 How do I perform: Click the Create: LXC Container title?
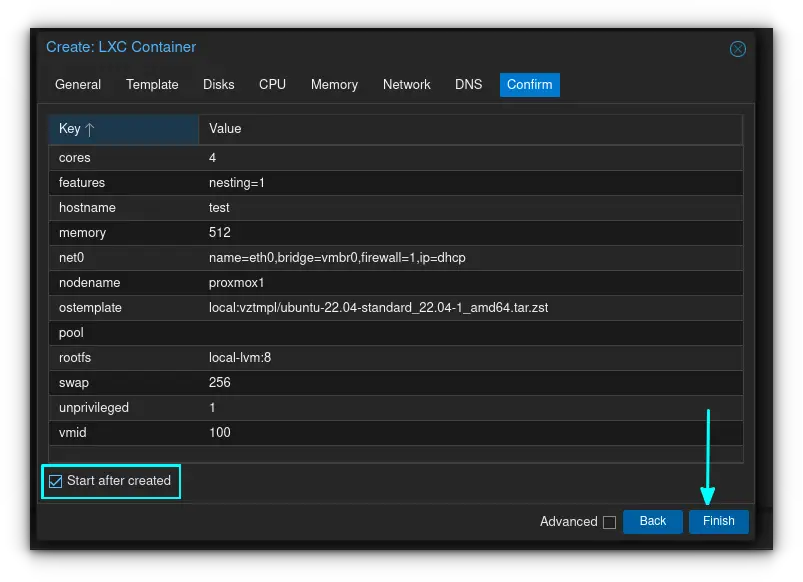(121, 47)
